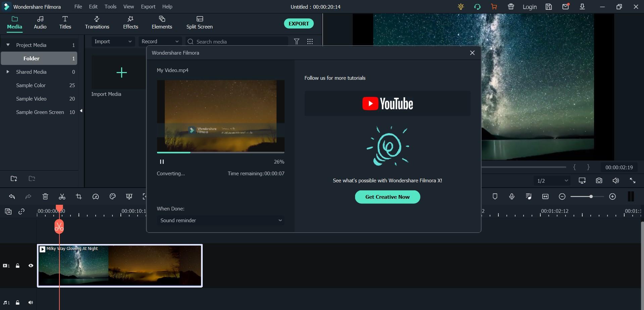Switch to the Titles tab
The width and height of the screenshot is (644, 310).
click(x=65, y=23)
